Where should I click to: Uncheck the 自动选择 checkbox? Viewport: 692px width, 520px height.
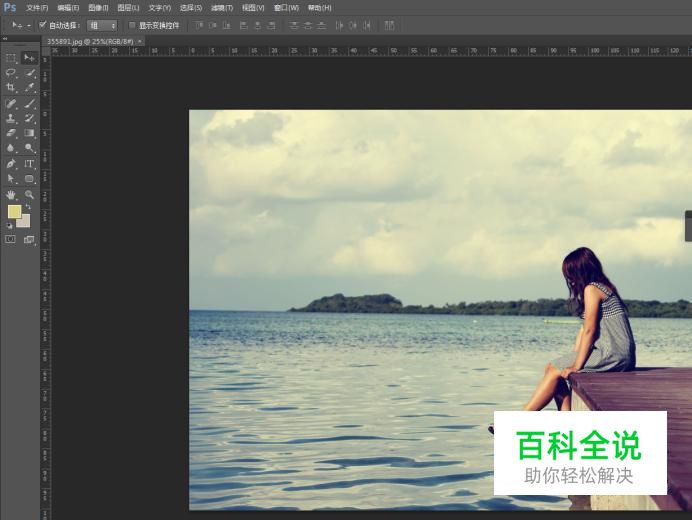pyautogui.click(x=43, y=25)
